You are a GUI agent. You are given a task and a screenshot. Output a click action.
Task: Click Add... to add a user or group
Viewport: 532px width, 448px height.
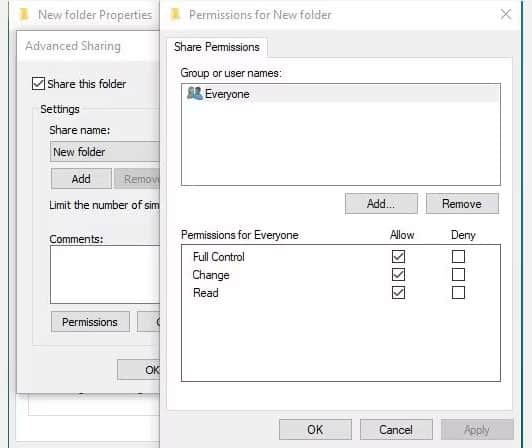pyautogui.click(x=381, y=204)
